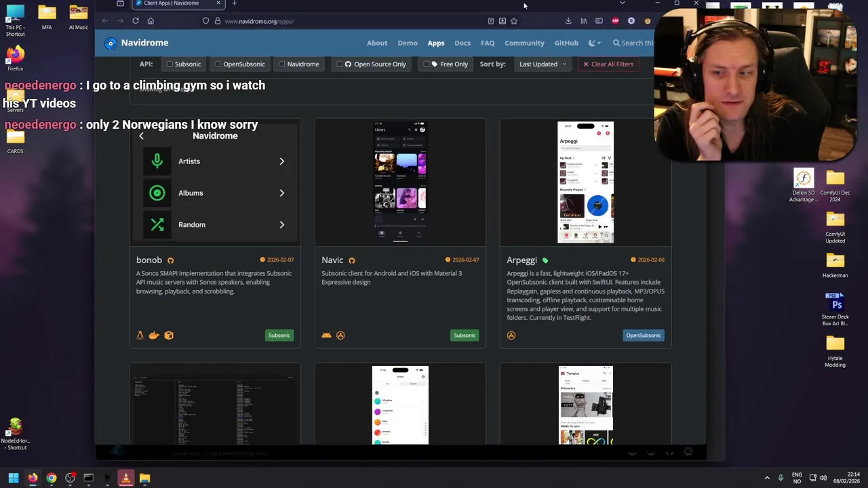The height and width of the screenshot is (488, 868).
Task: Open the Firefox list all tabs chevron
Action: 623,3
